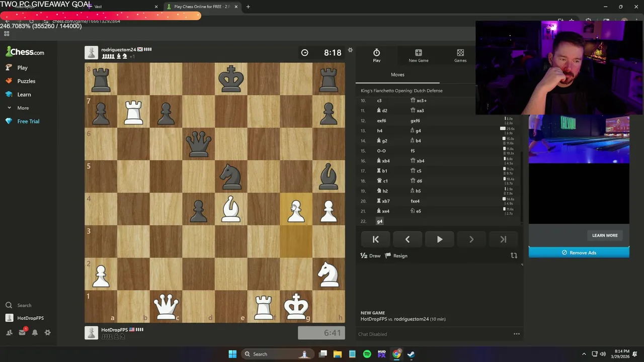Go to next move arrow
The width and height of the screenshot is (644, 362).
tap(471, 239)
